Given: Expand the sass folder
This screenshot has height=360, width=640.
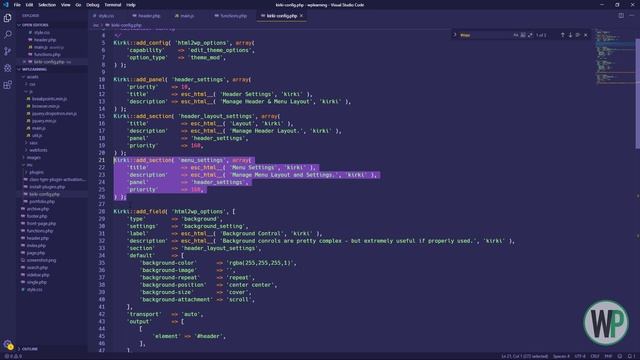Looking at the screenshot, I should [x=33, y=143].
